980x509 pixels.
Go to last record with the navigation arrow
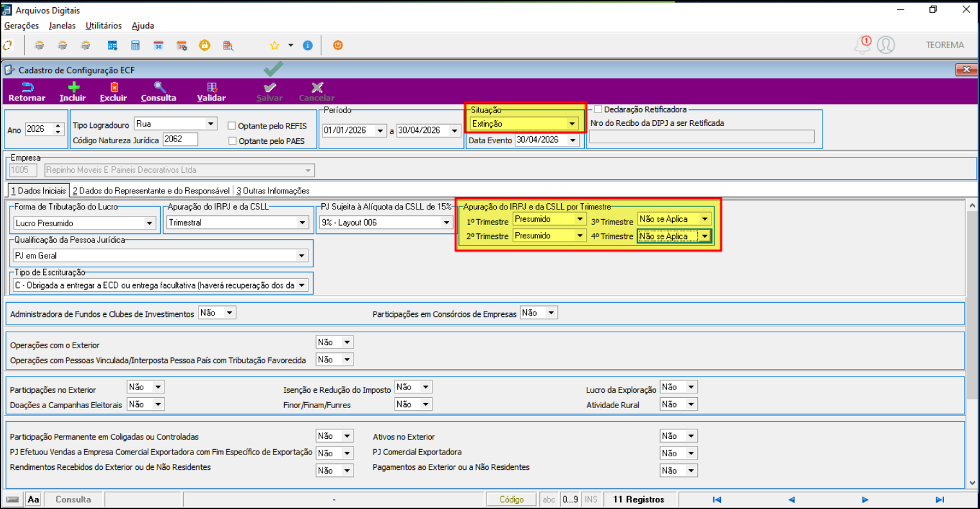[x=940, y=499]
